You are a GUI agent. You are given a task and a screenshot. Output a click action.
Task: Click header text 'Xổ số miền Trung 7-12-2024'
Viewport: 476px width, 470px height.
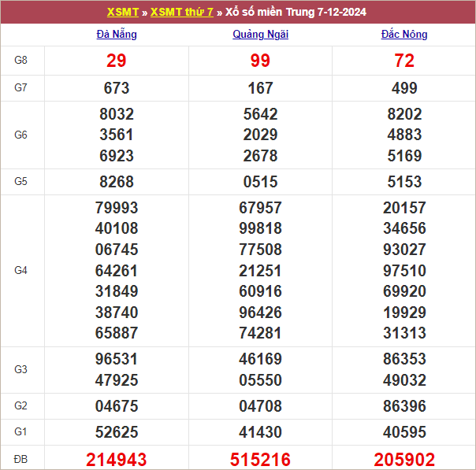(x=296, y=12)
